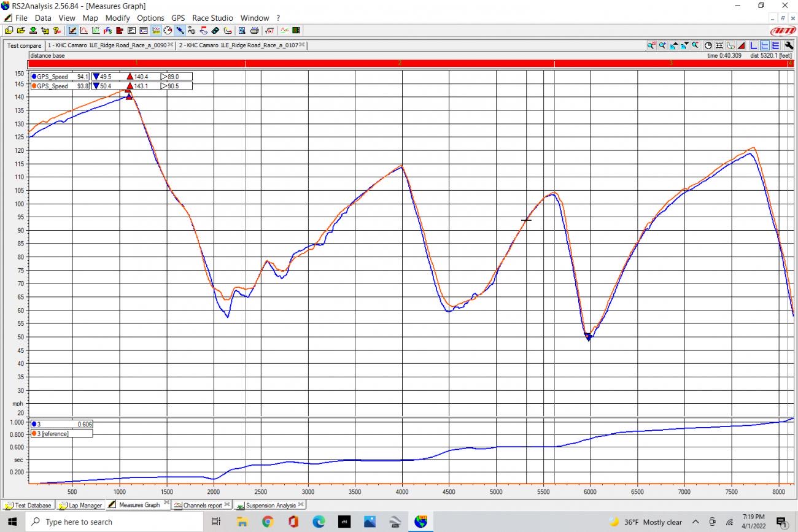This screenshot has height=532, width=798.
Task: Click the Measures Graph toolbar icon
Action: [x=72, y=30]
